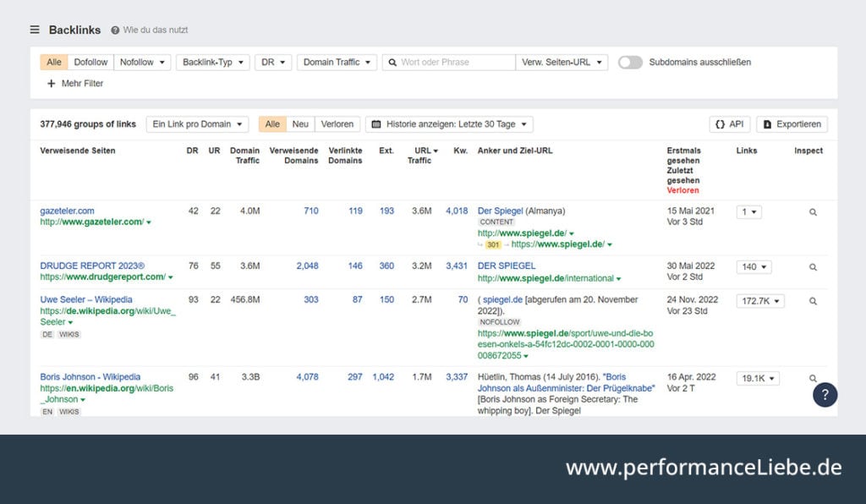Expand the links dropdown showing 19.1K
Screen dimensions: 866x504
(x=758, y=378)
